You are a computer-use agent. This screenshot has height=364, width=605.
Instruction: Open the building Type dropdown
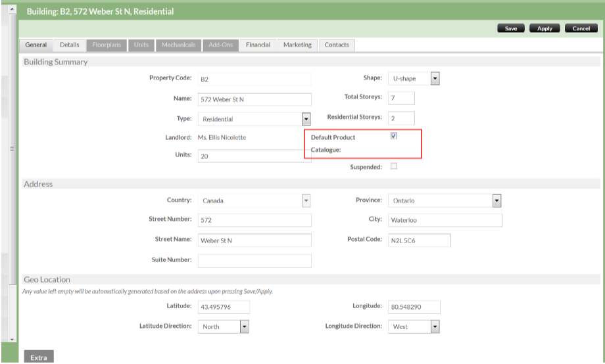click(306, 119)
